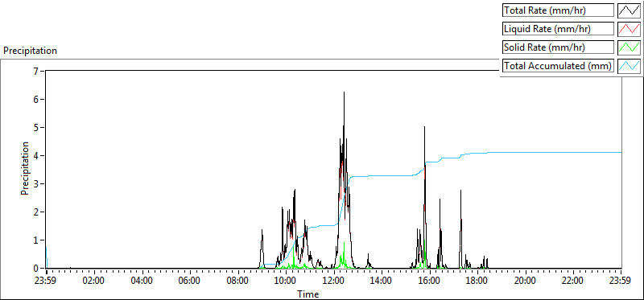Click the 23:59 start time axis label
The height and width of the screenshot is (300, 644).
point(46,282)
